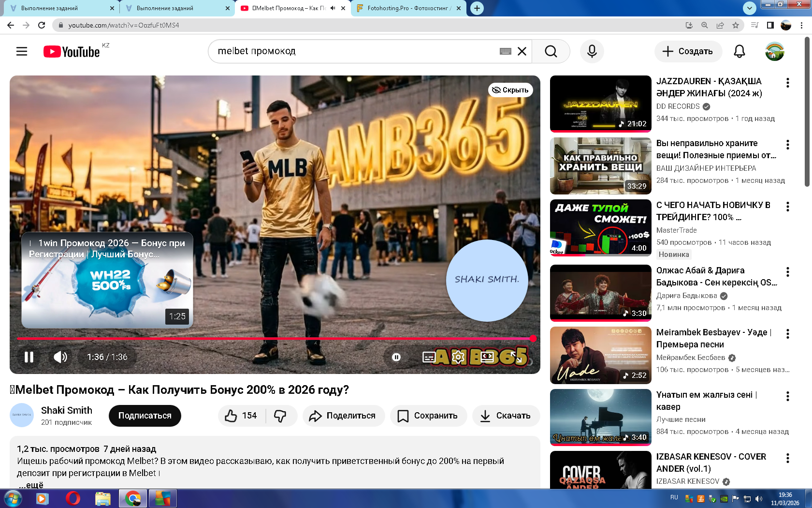
Task: Switch to theater mode in the player
Action: 487,357
